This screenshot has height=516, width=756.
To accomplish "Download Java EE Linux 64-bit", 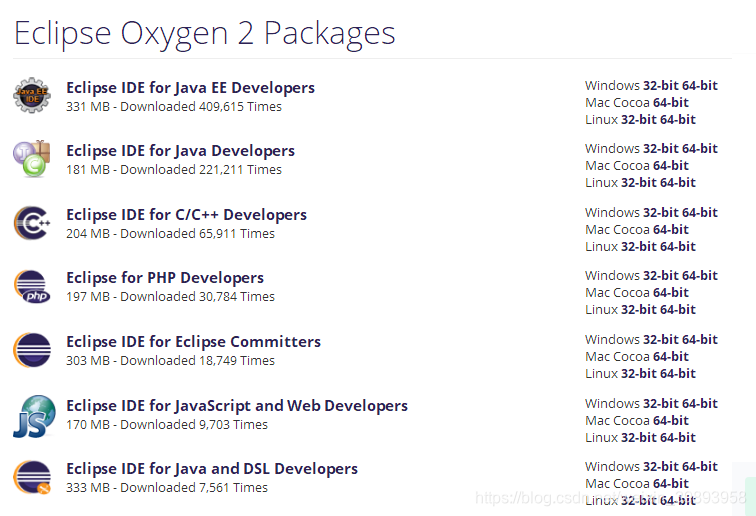I will click(x=677, y=119).
